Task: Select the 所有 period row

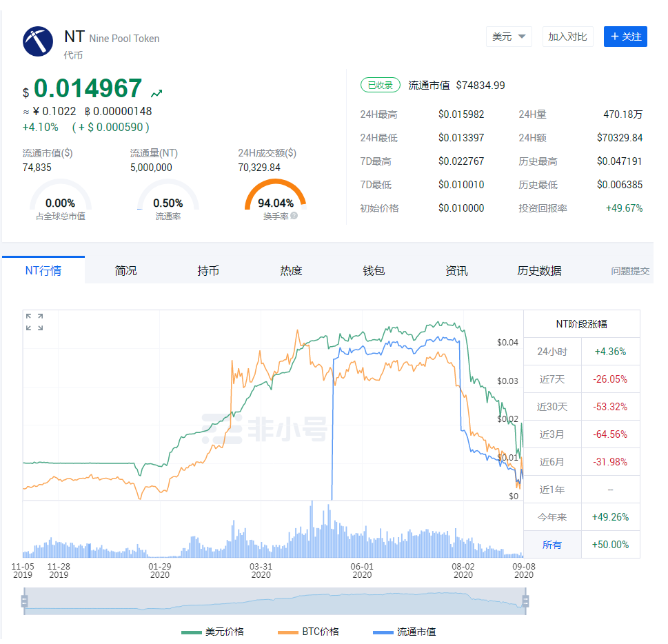Action: coord(582,544)
